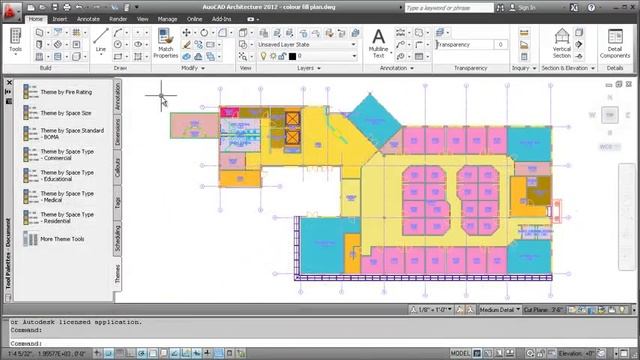The height and width of the screenshot is (360, 640).
Task: Toggle palette auto-hide arrow icon
Action: (x=9, y=92)
